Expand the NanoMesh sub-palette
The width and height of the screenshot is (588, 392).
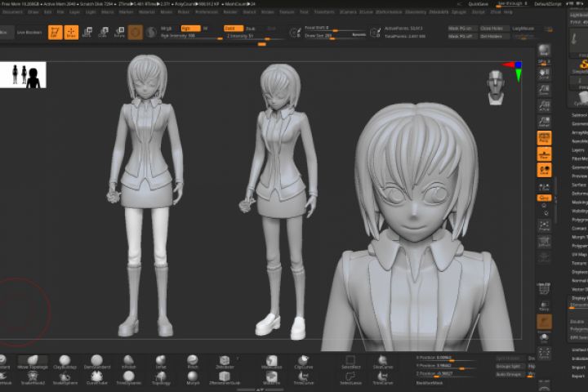point(579,141)
